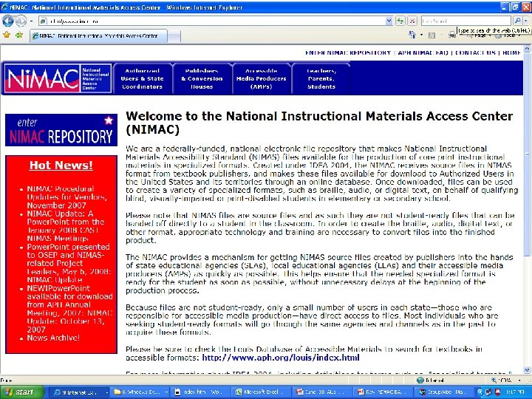Open the Favorites Center star icon
This screenshot has height=399, width=532.
pyautogui.click(x=7, y=35)
